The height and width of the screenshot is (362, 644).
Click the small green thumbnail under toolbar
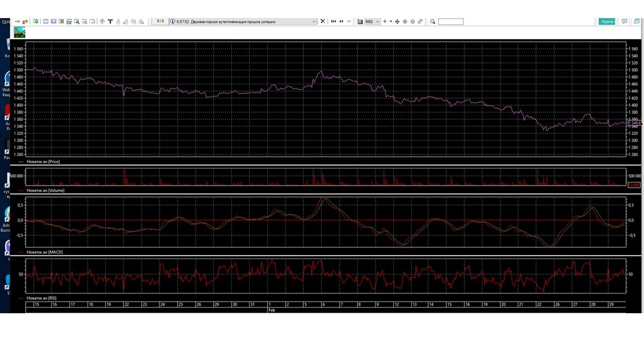(x=20, y=33)
